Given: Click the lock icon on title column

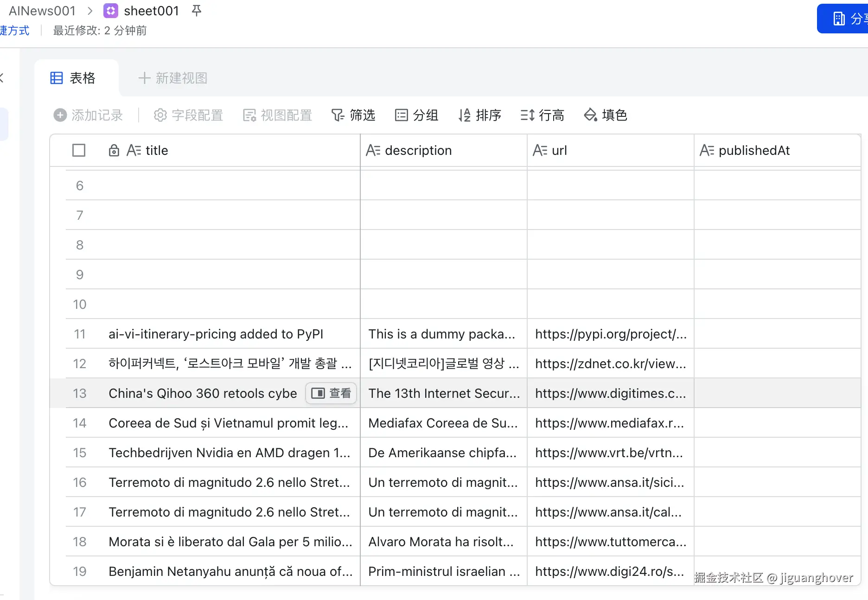Looking at the screenshot, I should click(x=114, y=150).
